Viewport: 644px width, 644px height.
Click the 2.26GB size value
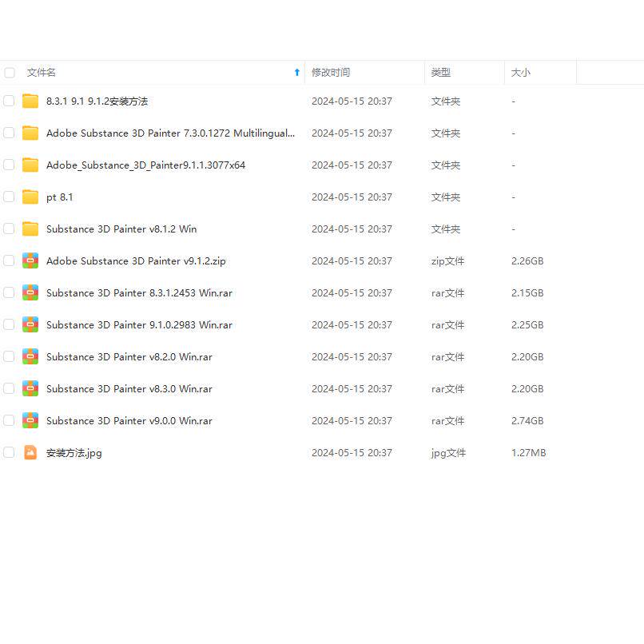(x=527, y=260)
